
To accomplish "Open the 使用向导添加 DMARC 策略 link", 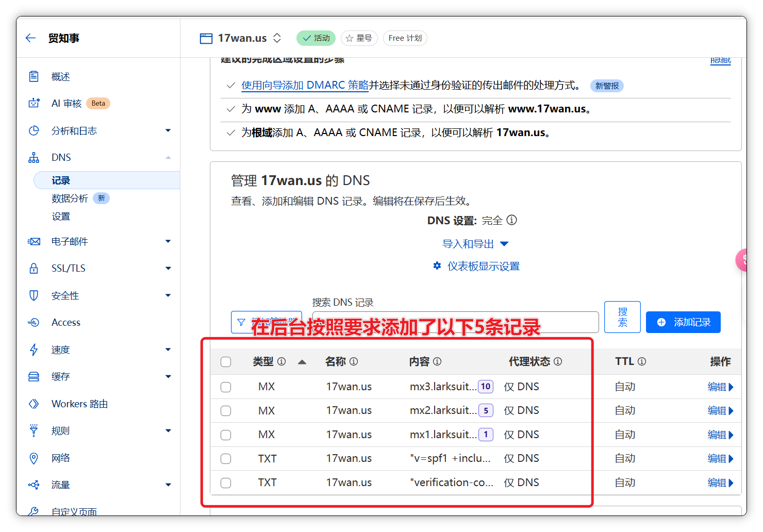I will [305, 86].
